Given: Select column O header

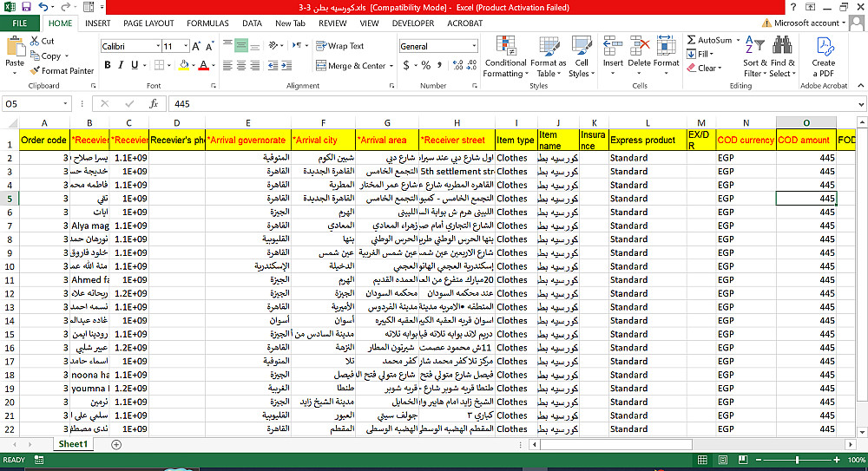Looking at the screenshot, I should click(806, 123).
